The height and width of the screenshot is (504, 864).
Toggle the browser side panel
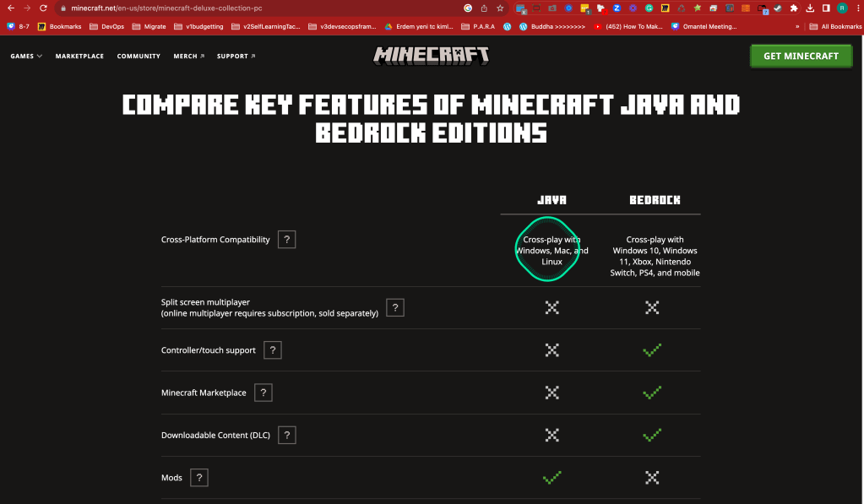point(826,8)
